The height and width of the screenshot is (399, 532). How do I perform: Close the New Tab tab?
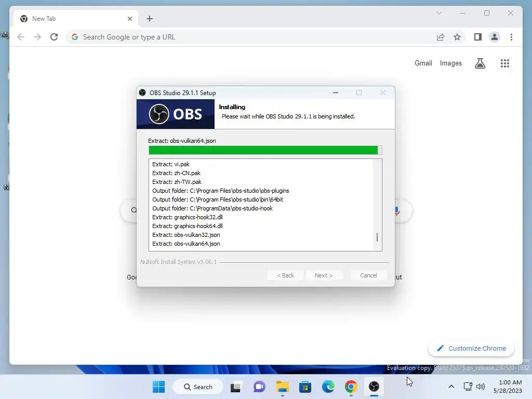129,19
